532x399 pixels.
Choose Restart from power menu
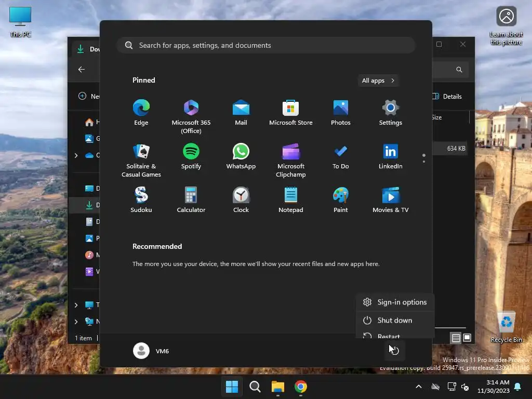tap(395, 335)
